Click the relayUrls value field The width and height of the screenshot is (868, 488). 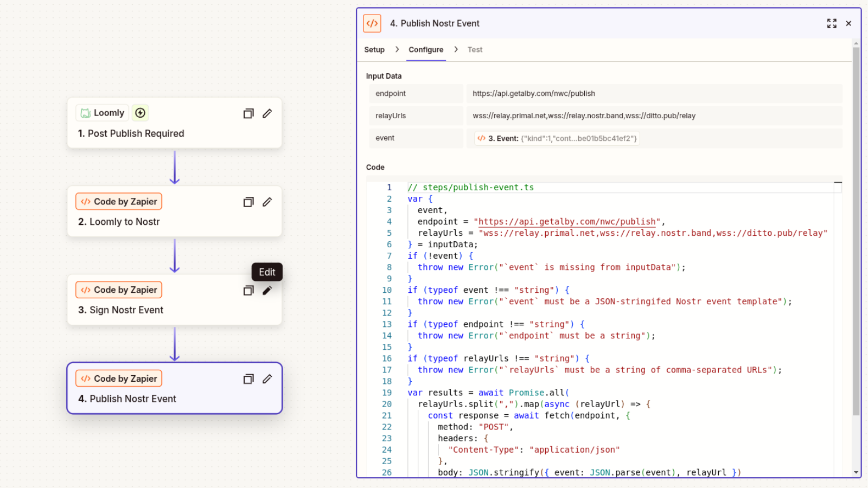click(x=654, y=115)
